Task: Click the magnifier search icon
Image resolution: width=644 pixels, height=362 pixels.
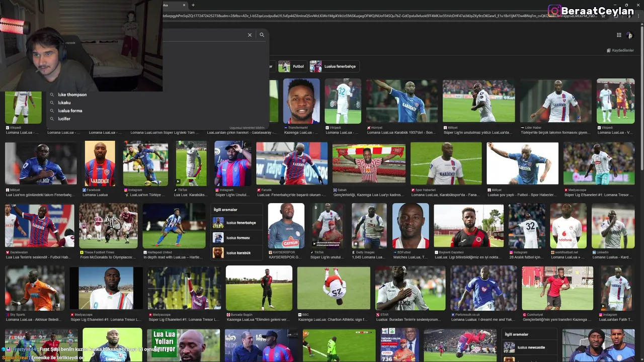Action: pyautogui.click(x=262, y=35)
